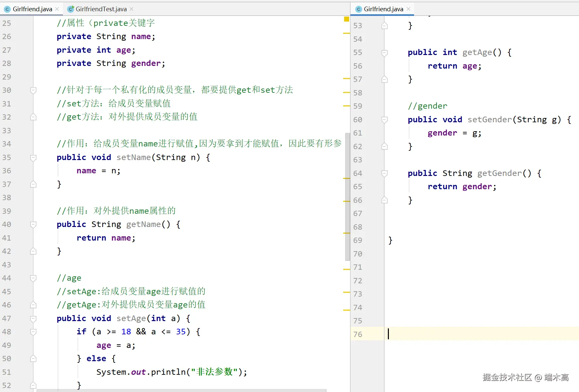Screen dimensions: 579x392
Task: Click line number 76 in the right gutter
Action: click(x=358, y=334)
